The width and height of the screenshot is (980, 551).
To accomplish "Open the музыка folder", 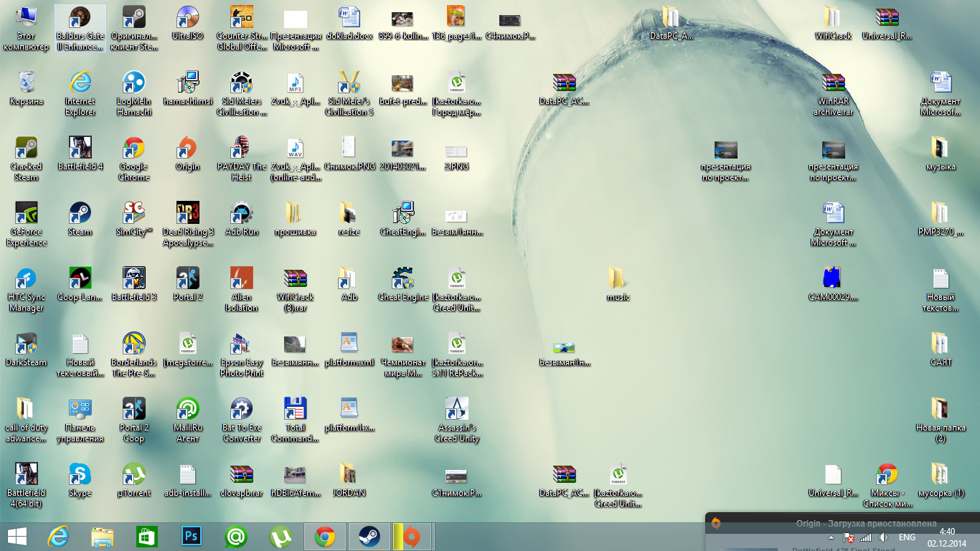I will click(x=941, y=154).
